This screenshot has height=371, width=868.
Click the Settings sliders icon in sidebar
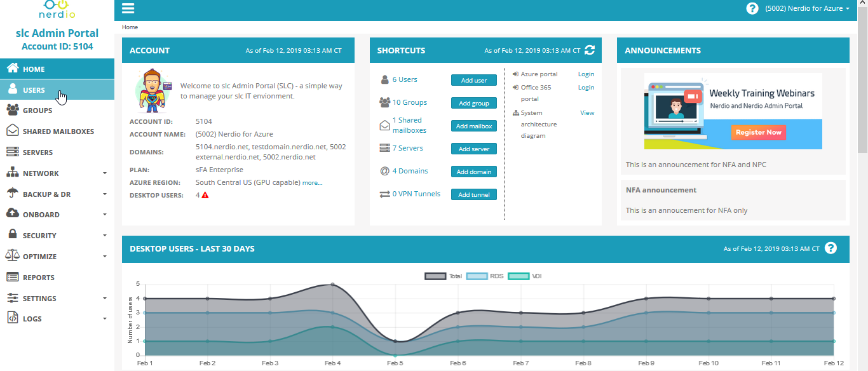12,298
